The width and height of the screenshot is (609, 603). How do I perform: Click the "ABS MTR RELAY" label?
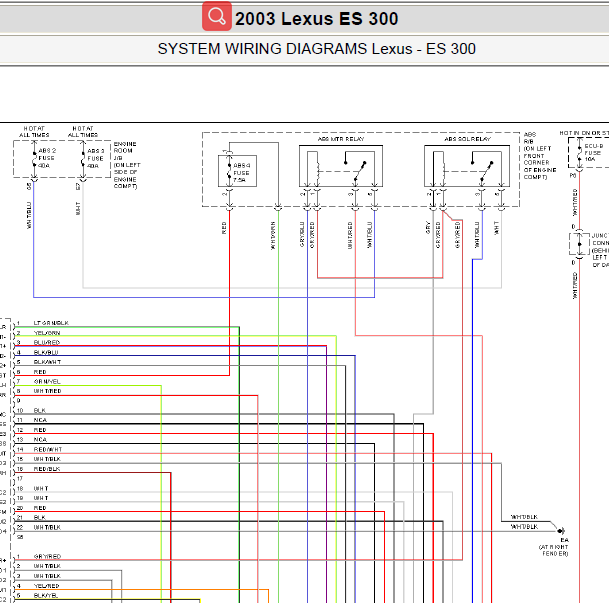[x=341, y=139]
